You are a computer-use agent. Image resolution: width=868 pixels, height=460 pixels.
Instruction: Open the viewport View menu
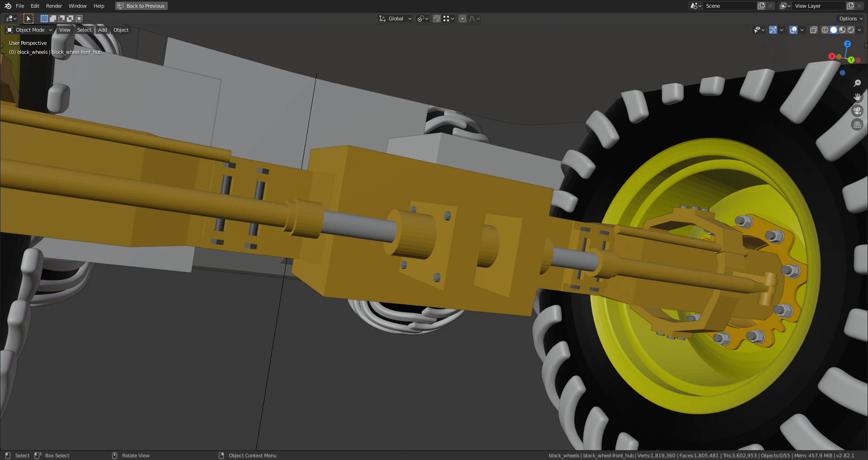[65, 30]
